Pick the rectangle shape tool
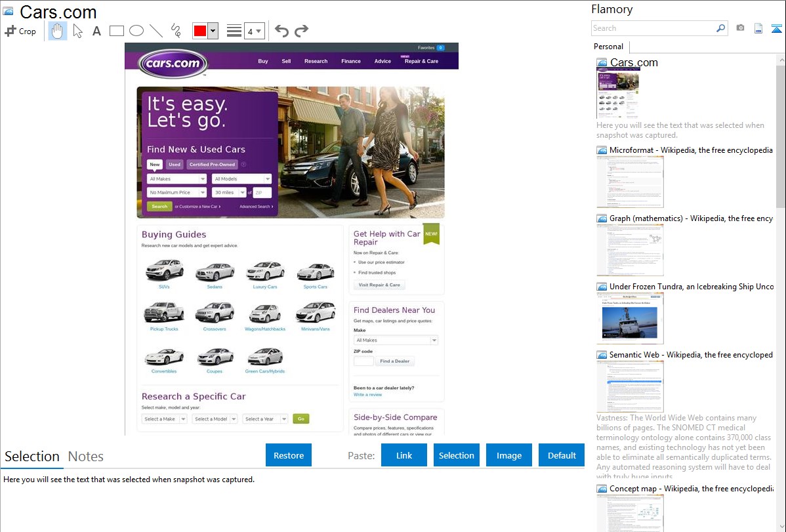The width and height of the screenshot is (786, 532). pyautogui.click(x=116, y=31)
